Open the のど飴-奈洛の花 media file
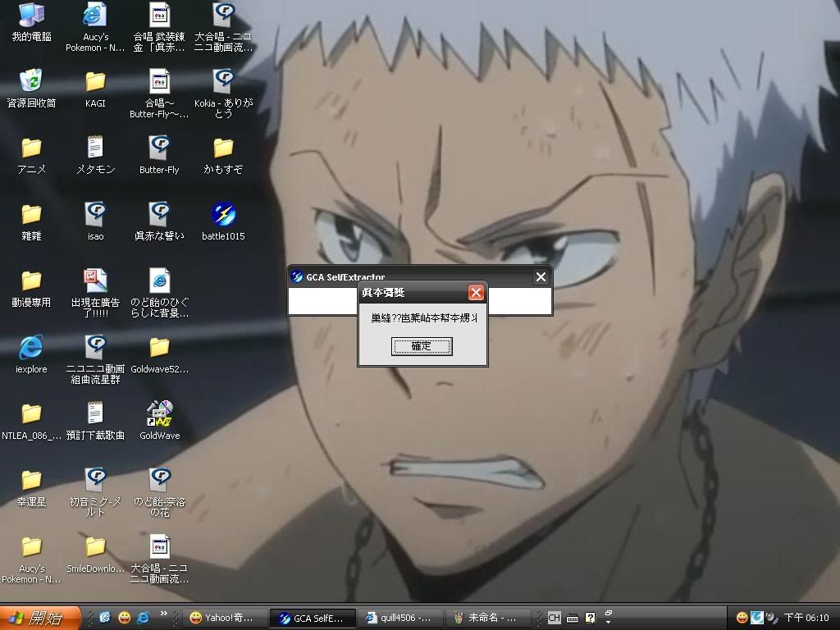The image size is (840, 630). pyautogui.click(x=159, y=492)
